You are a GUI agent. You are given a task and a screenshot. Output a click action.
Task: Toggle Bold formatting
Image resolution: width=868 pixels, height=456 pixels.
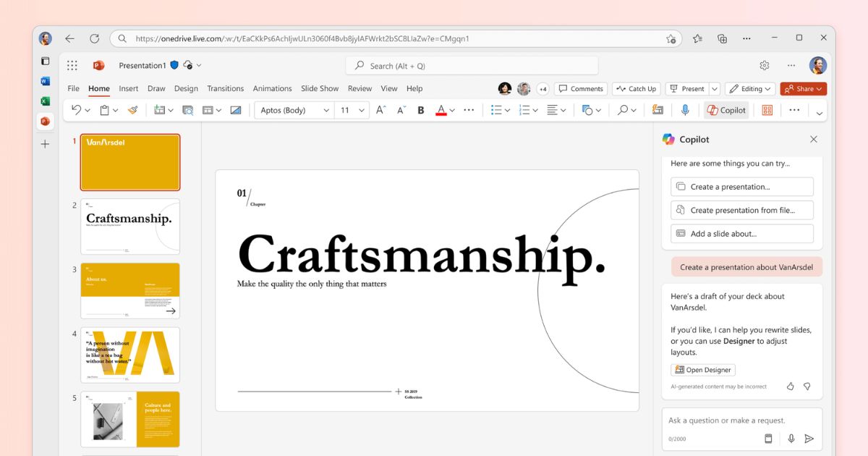click(x=420, y=110)
